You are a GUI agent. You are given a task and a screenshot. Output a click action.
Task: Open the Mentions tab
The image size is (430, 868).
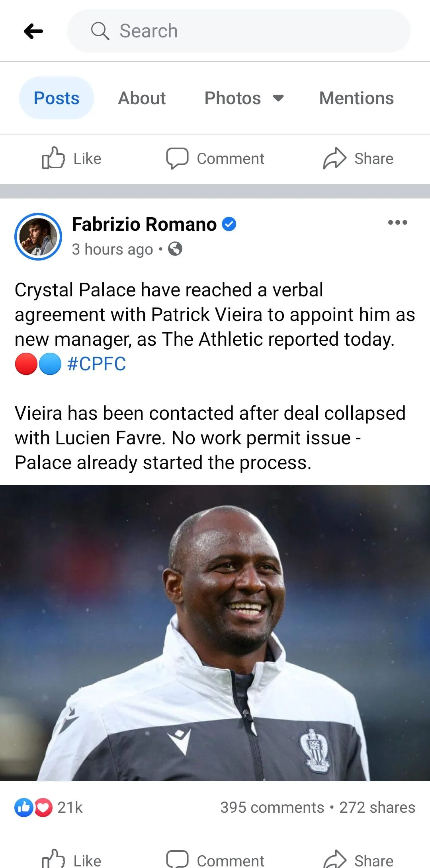click(356, 98)
